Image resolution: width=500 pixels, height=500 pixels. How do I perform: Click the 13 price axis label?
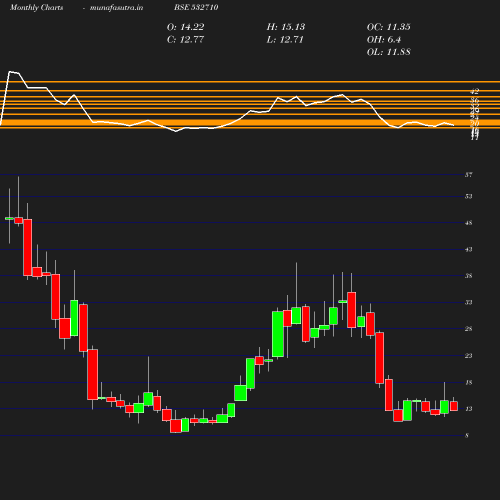coord(469,409)
